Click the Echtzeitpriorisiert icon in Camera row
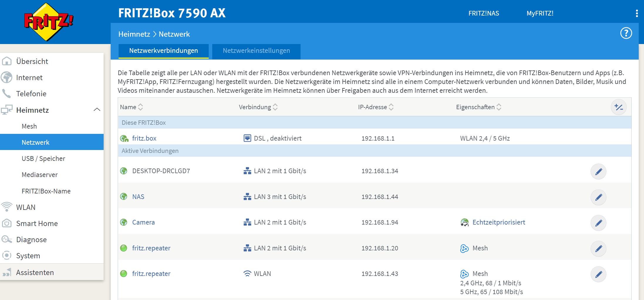Viewport: 644px width, 300px height. click(464, 223)
